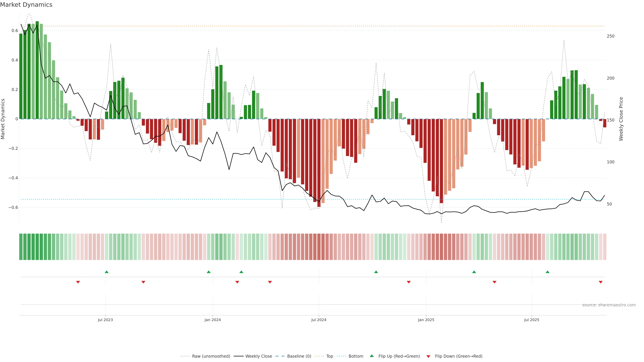This screenshot has height=362, width=644.
Task: Toggle the Top legend entry
Action: click(x=330, y=356)
